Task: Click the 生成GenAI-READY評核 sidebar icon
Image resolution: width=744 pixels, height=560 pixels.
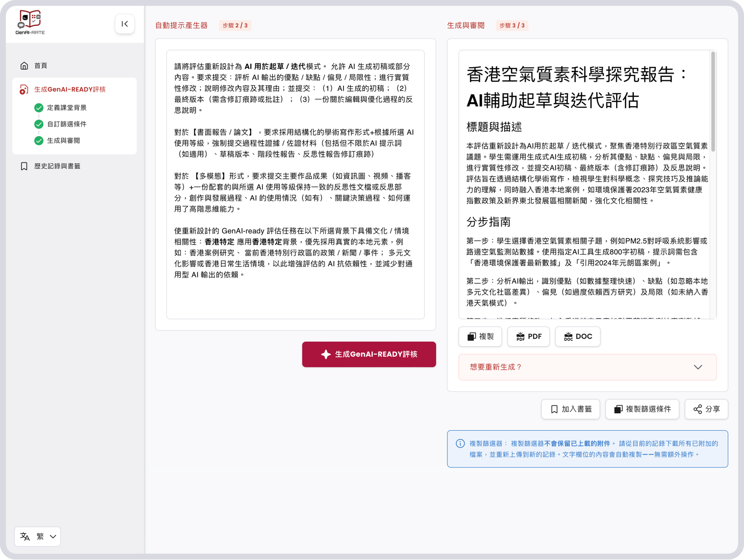Action: coord(24,90)
